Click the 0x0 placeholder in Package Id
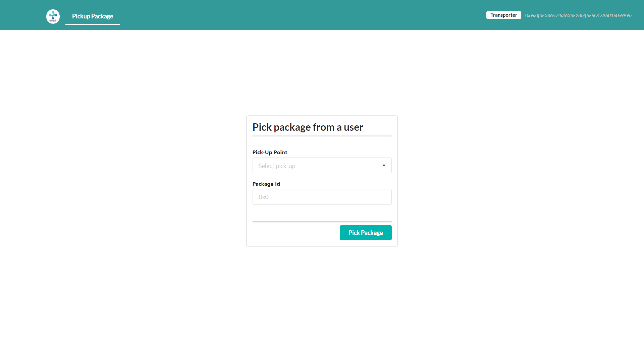The height and width of the screenshot is (362, 644). click(264, 197)
